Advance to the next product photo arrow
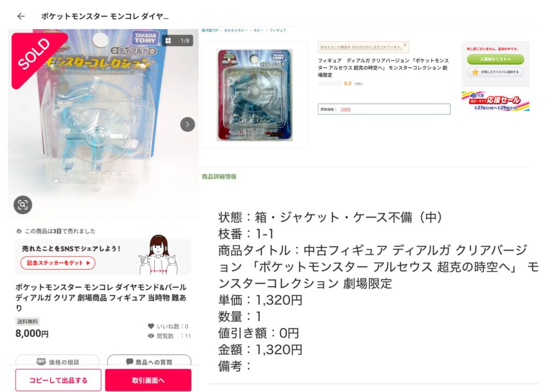Screen dimensions: 555x392 point(188,125)
